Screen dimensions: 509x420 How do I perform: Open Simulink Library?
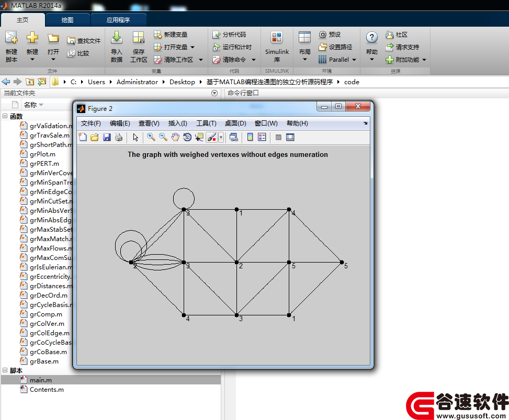coord(277,47)
